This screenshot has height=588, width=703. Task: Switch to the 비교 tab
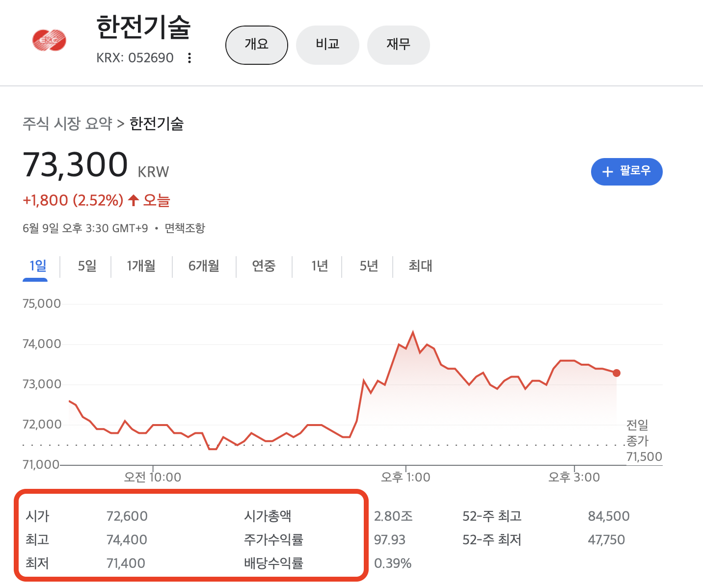point(327,45)
